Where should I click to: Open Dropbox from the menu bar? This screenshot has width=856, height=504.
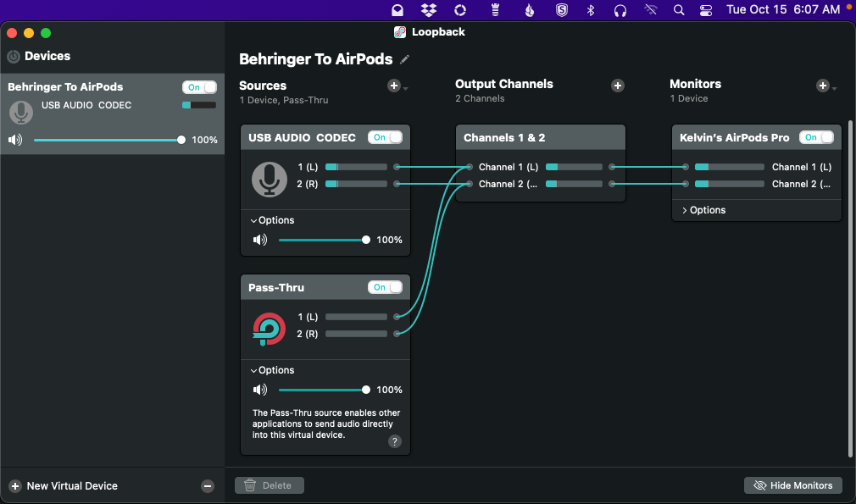pyautogui.click(x=429, y=10)
